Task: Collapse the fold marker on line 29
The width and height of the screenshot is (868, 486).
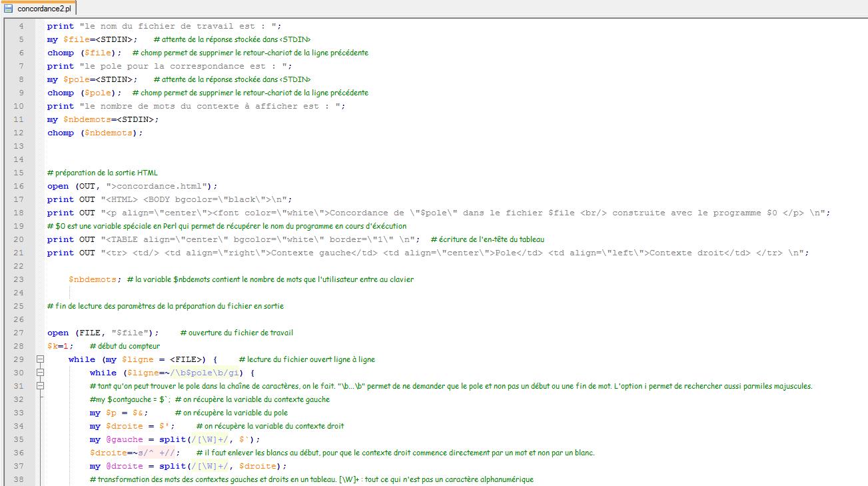Action: [x=41, y=359]
